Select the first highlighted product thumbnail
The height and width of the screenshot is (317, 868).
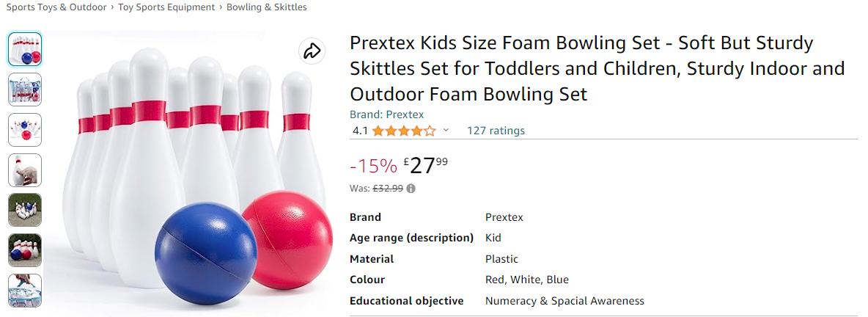pyautogui.click(x=25, y=50)
